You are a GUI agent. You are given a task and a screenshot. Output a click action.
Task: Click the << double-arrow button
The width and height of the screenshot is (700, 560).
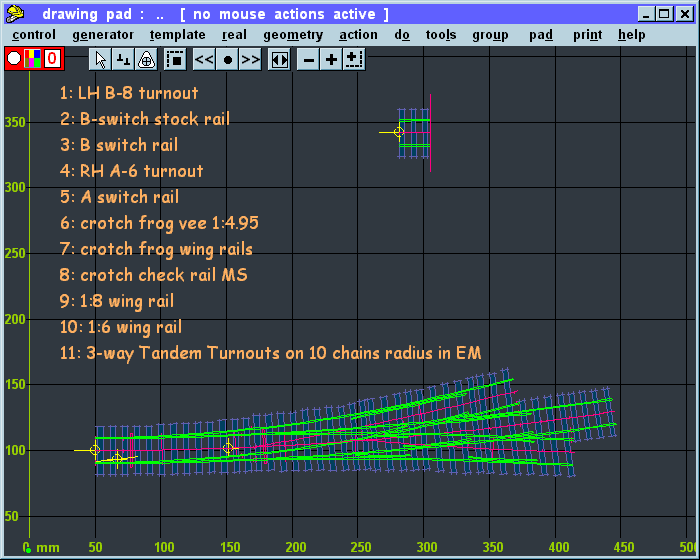204,59
